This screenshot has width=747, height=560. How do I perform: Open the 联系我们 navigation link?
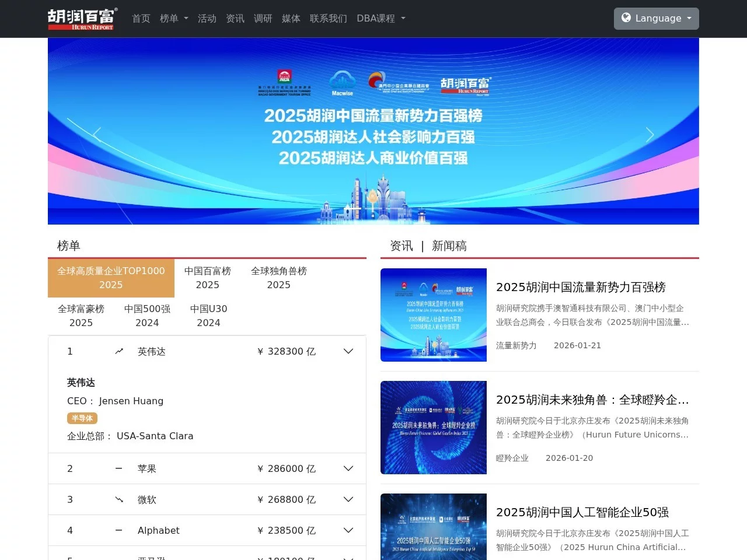pyautogui.click(x=328, y=19)
